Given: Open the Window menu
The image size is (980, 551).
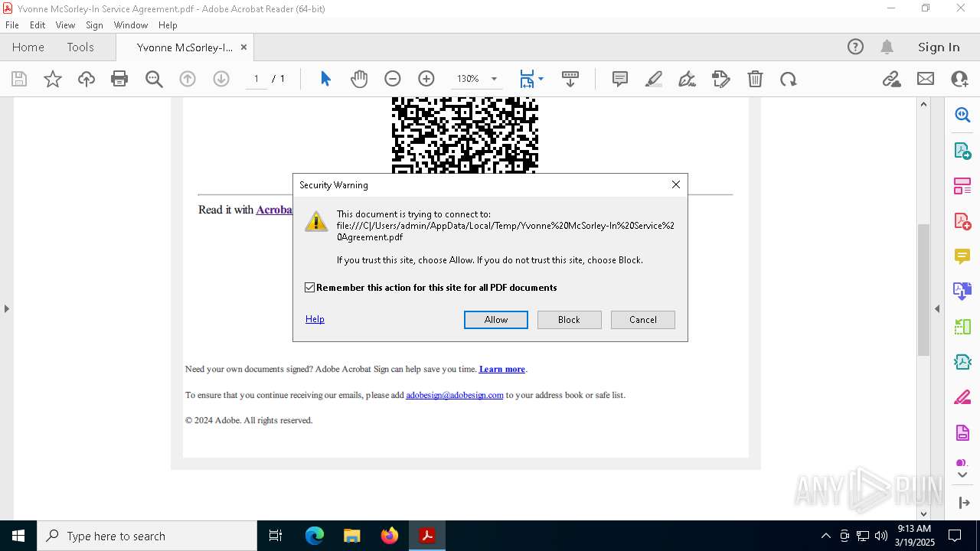Looking at the screenshot, I should click(x=131, y=25).
